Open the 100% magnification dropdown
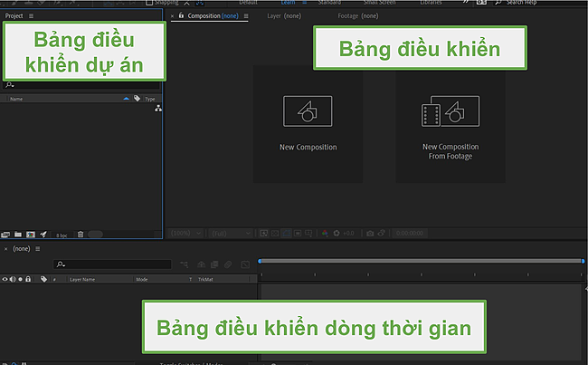 click(x=185, y=233)
